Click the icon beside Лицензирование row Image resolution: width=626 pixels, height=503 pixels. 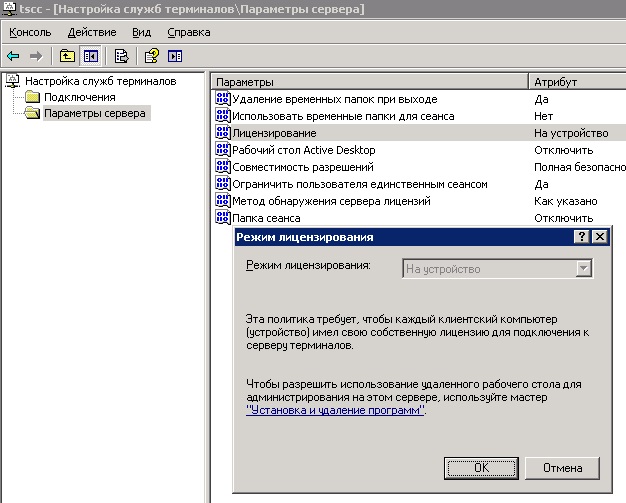(x=223, y=133)
